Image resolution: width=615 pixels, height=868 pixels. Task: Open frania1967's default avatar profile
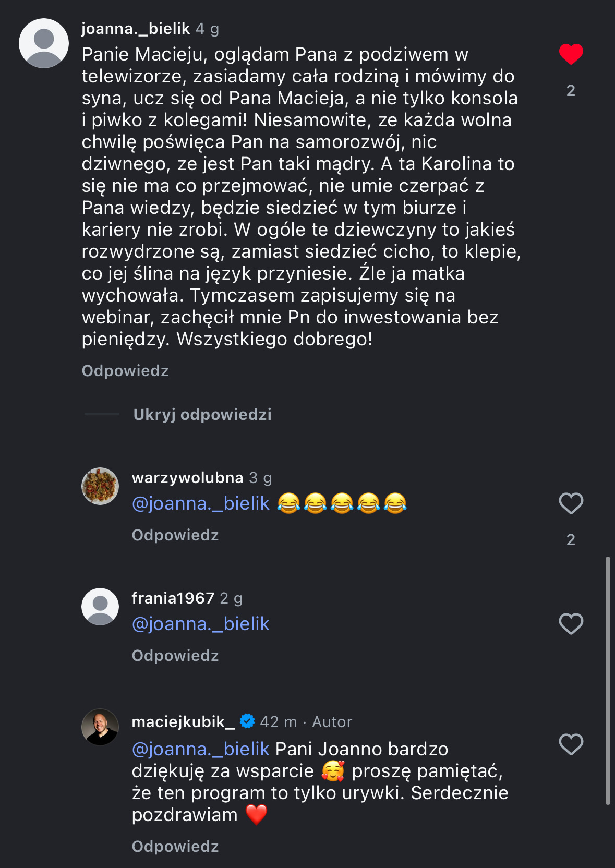pyautogui.click(x=100, y=607)
